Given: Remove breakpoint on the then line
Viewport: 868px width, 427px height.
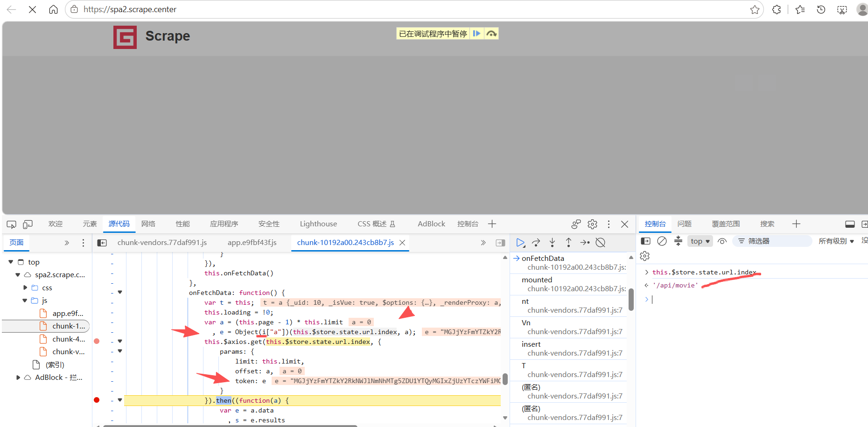Looking at the screenshot, I should (x=97, y=400).
